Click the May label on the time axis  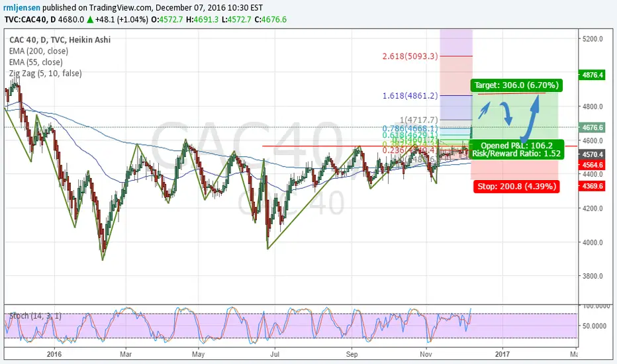199,354
